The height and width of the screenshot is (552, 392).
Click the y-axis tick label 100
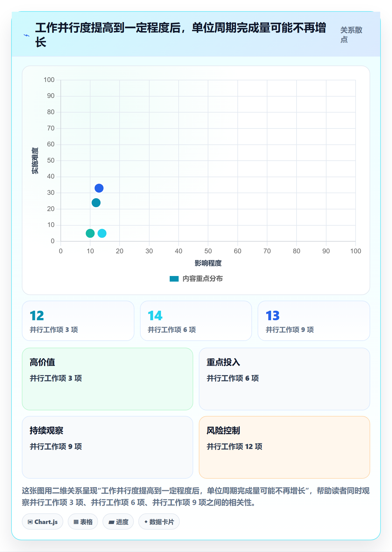pos(49,80)
